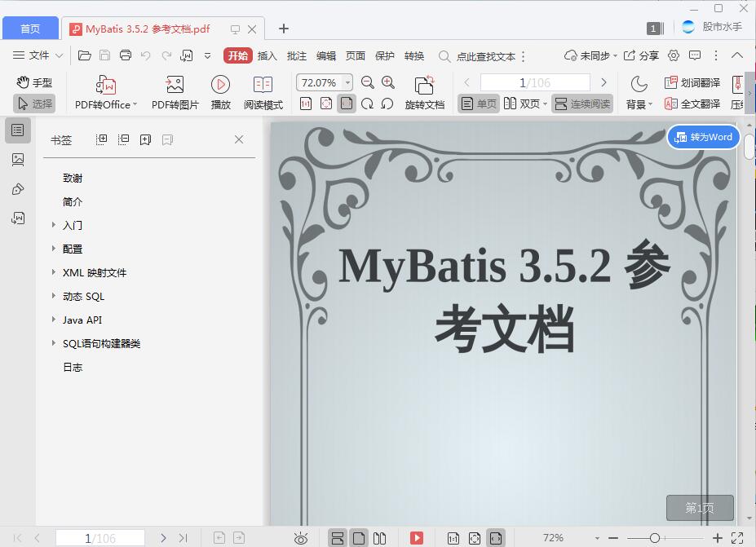
Task: Open bookmarks panel in left sidebar
Action: click(x=18, y=130)
